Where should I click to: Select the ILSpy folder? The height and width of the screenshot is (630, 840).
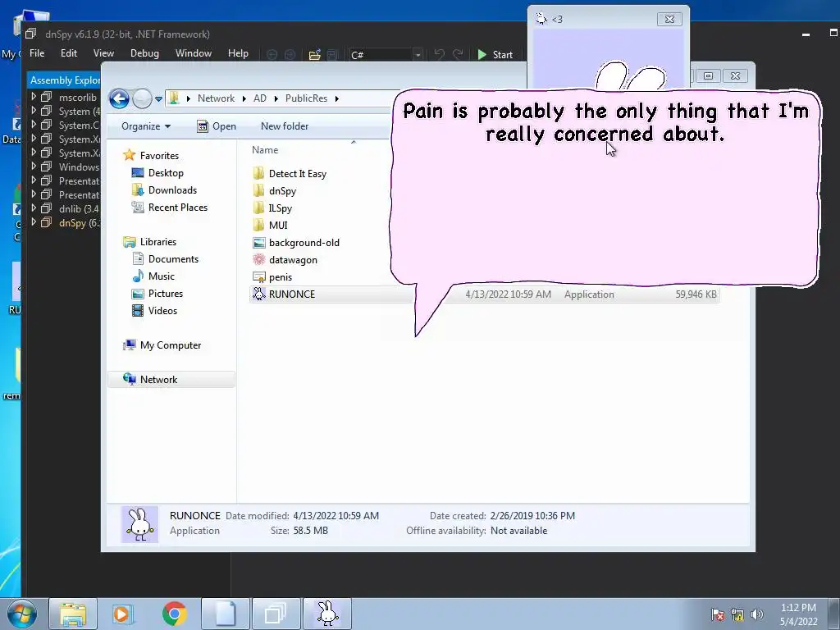[x=281, y=208]
